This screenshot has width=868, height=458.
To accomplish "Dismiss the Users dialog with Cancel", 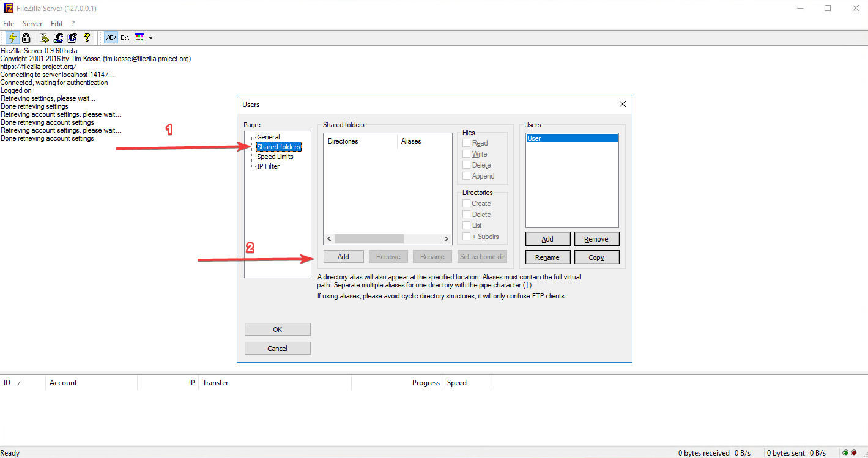I will pos(278,349).
